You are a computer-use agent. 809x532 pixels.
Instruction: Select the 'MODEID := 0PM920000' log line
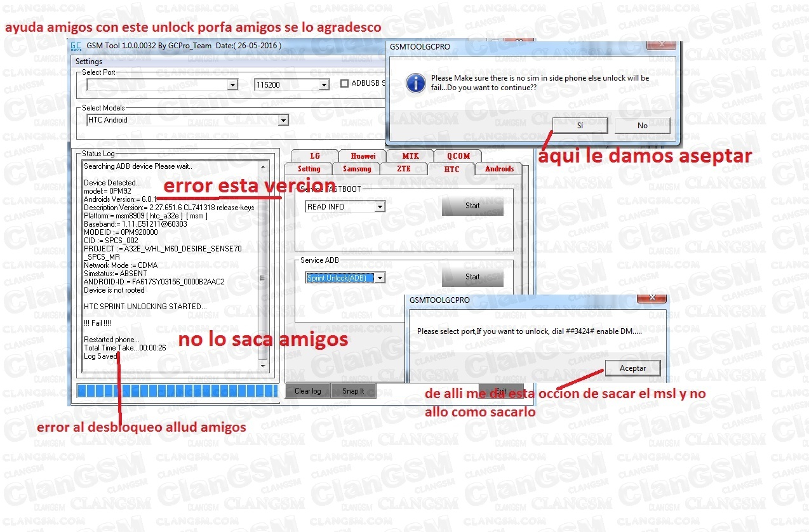pyautogui.click(x=121, y=232)
